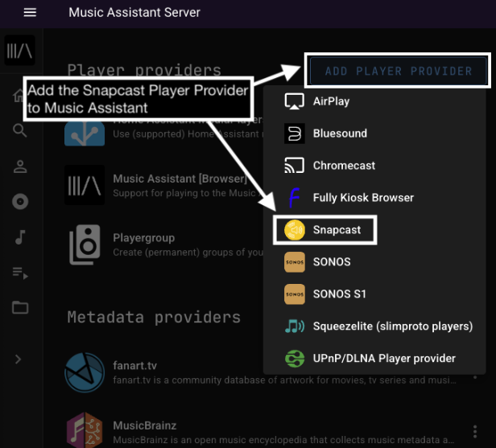This screenshot has height=448, width=496.
Task: Click the Metadata providers heading
Action: (154, 317)
